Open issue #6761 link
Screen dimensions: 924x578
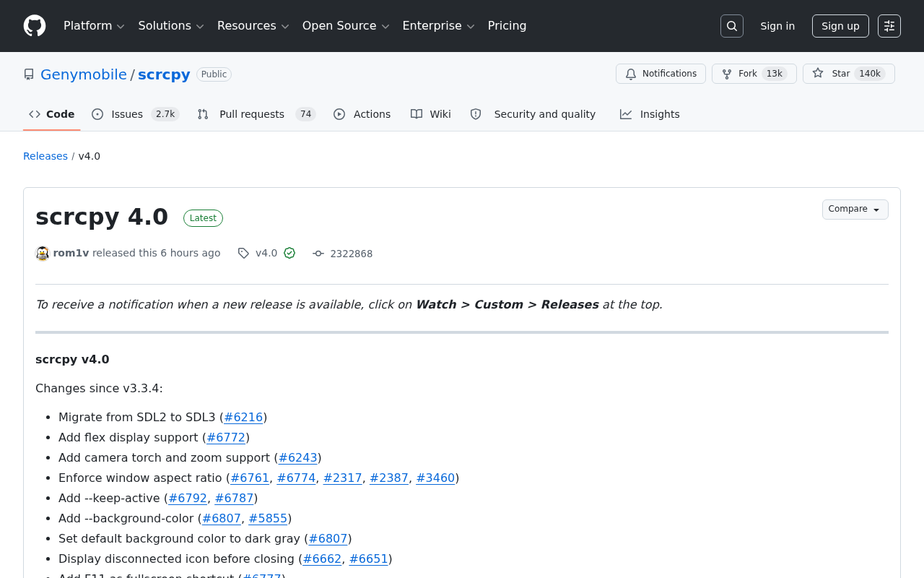[250, 478]
